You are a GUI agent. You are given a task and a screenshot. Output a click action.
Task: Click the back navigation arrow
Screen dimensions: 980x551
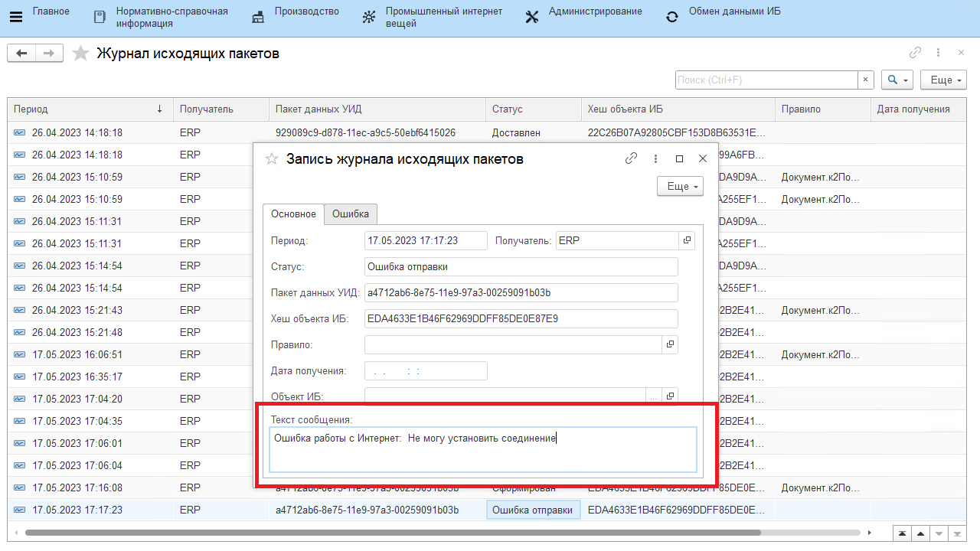21,53
